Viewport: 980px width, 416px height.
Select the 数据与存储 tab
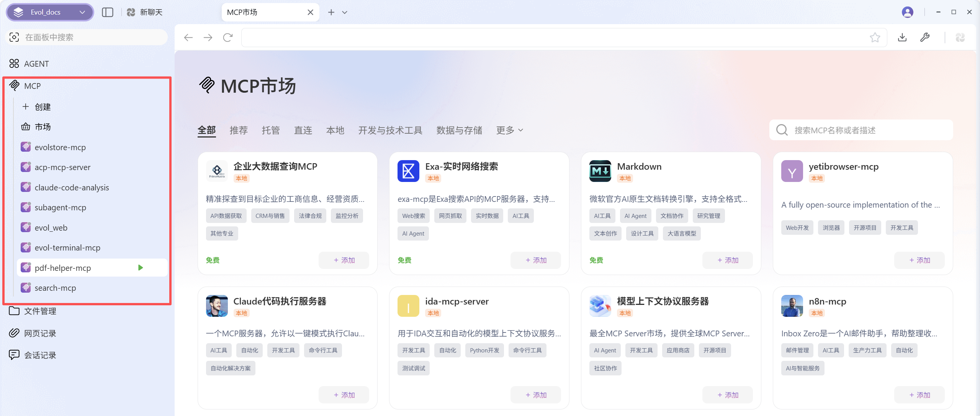pyautogui.click(x=459, y=130)
